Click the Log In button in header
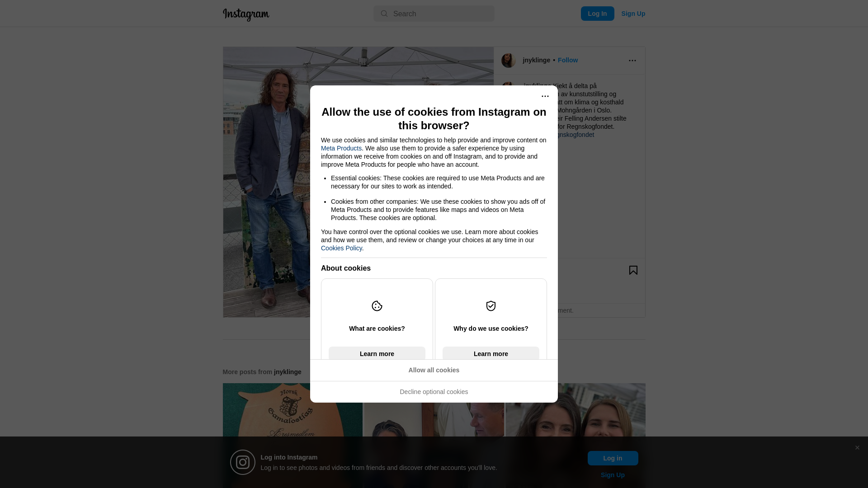 tap(597, 14)
